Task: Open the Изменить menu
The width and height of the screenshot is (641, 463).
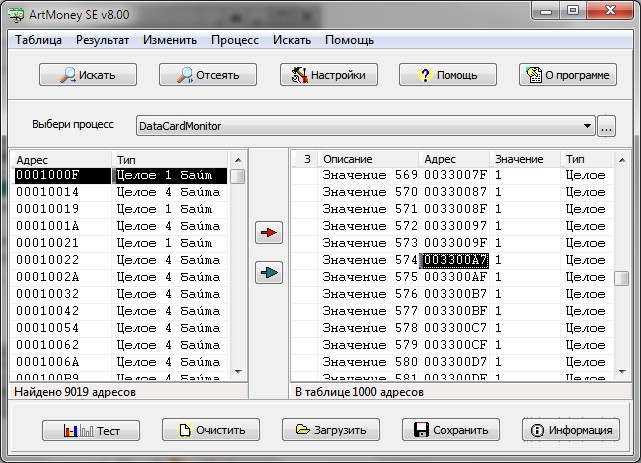Action: 170,40
